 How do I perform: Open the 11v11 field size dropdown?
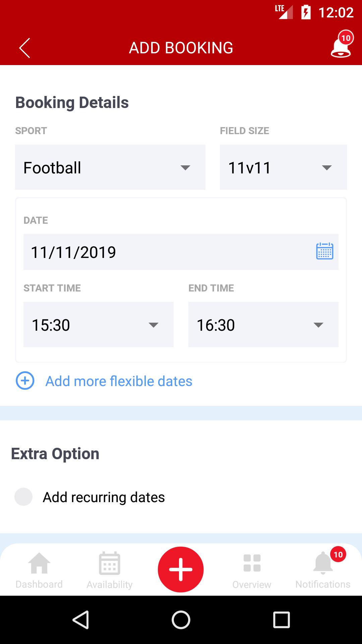(x=283, y=167)
